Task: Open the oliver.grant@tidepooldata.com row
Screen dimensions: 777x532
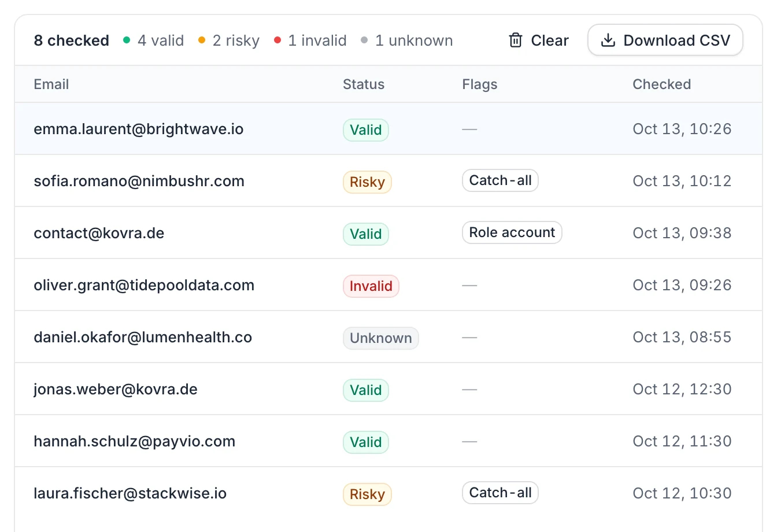Action: pyautogui.click(x=388, y=285)
